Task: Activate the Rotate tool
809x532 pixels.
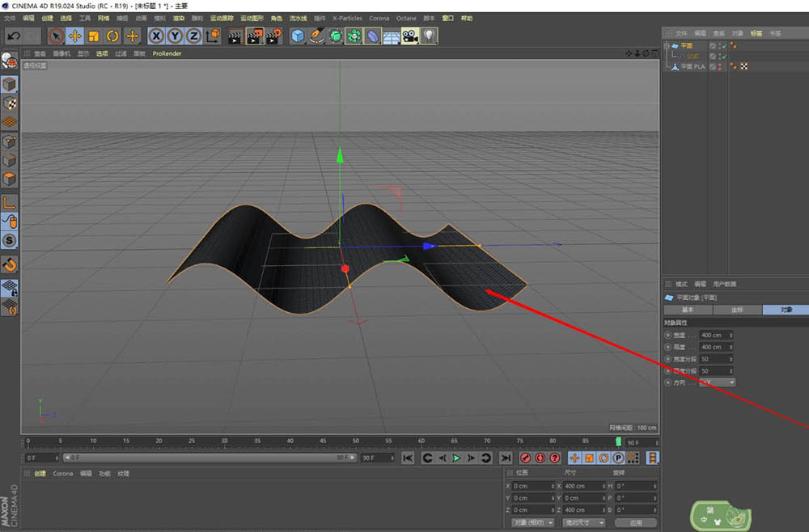Action: click(112, 36)
